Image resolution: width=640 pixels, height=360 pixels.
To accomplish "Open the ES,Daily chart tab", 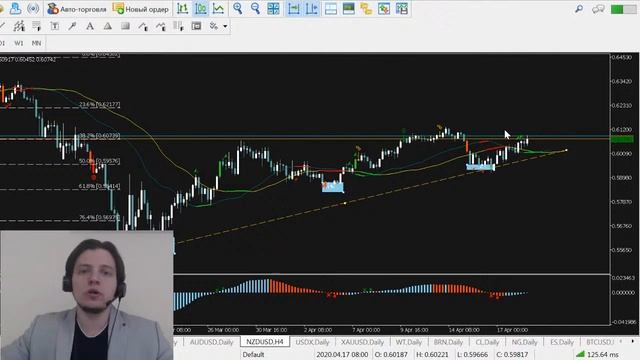I will pyautogui.click(x=562, y=342).
